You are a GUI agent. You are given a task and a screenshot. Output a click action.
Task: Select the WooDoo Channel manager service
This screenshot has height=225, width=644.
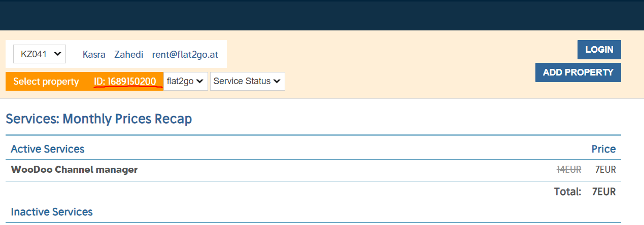(74, 170)
